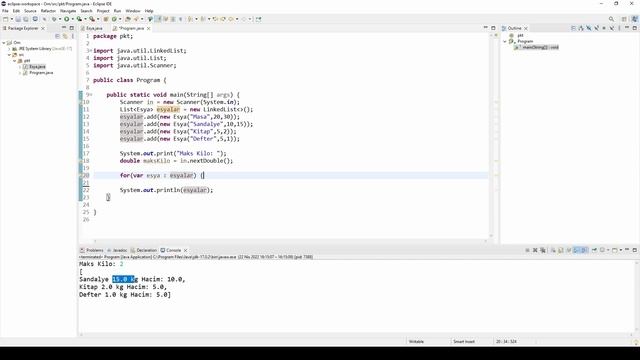Expand the JRE System Library node

click(9, 49)
